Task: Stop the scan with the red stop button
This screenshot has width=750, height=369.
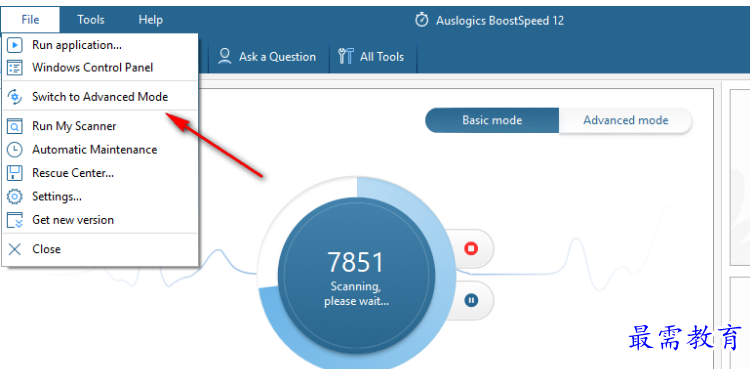Action: tap(471, 248)
